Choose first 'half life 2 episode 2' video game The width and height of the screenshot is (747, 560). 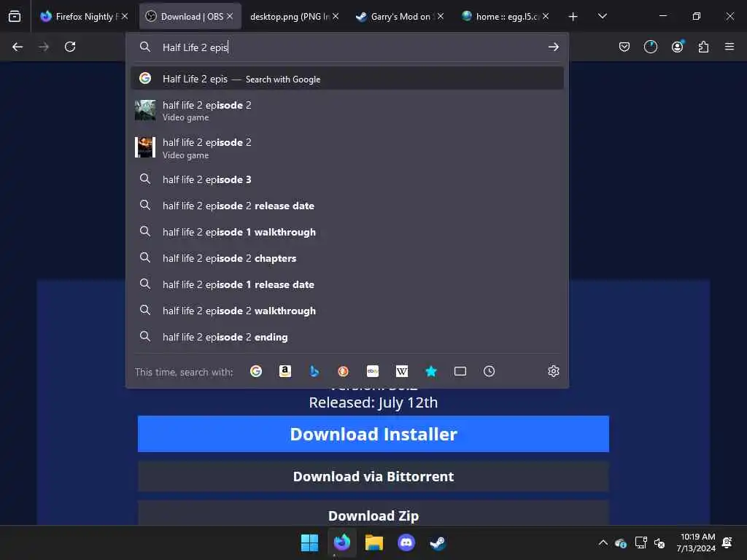point(347,111)
